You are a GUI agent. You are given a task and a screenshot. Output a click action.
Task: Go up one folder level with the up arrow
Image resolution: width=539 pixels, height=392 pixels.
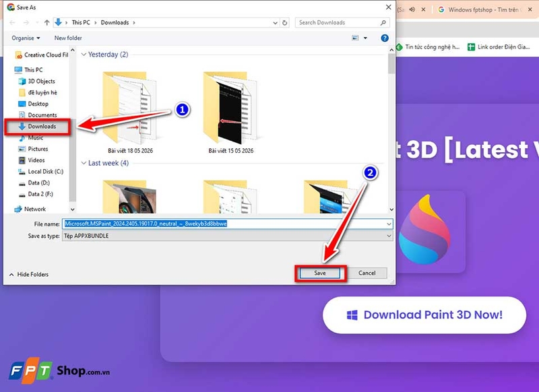coord(46,23)
